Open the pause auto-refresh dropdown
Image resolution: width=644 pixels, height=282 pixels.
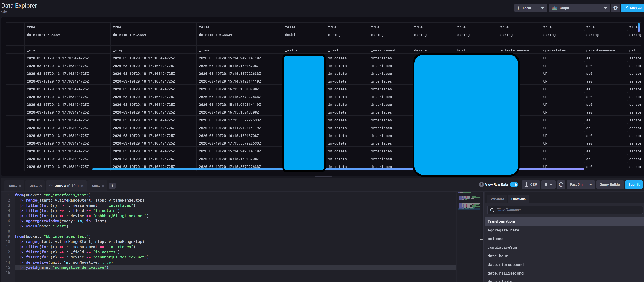coord(548,185)
